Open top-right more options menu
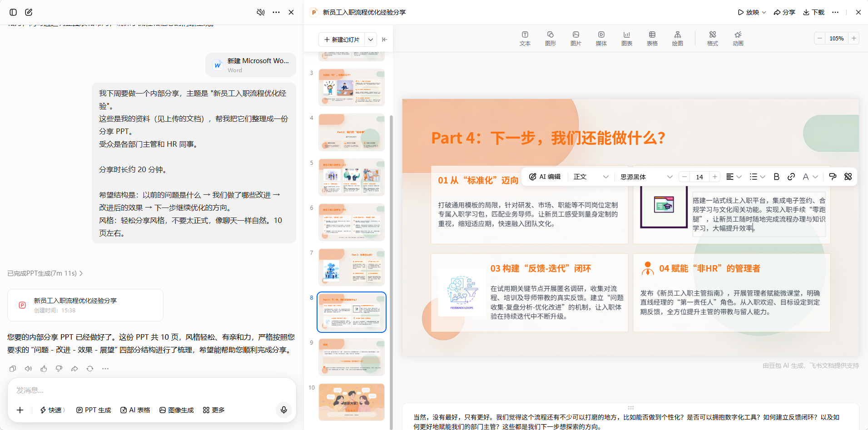Image resolution: width=868 pixels, height=430 pixels. click(835, 12)
